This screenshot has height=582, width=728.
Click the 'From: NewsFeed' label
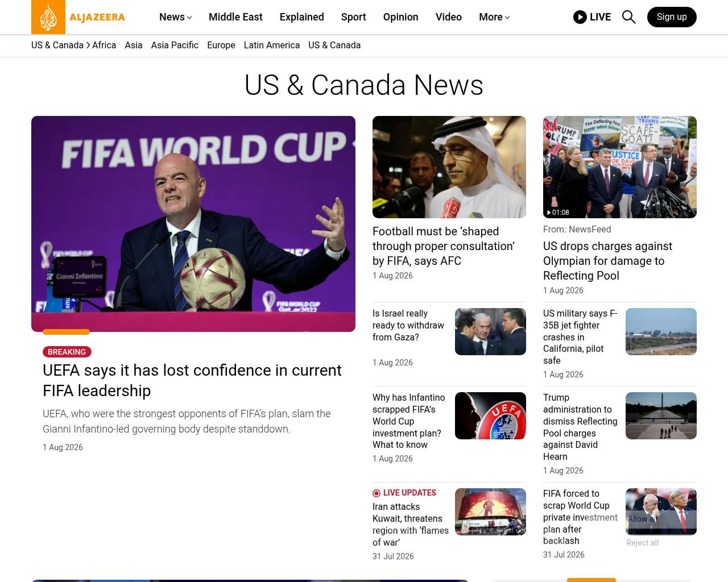coord(577,229)
